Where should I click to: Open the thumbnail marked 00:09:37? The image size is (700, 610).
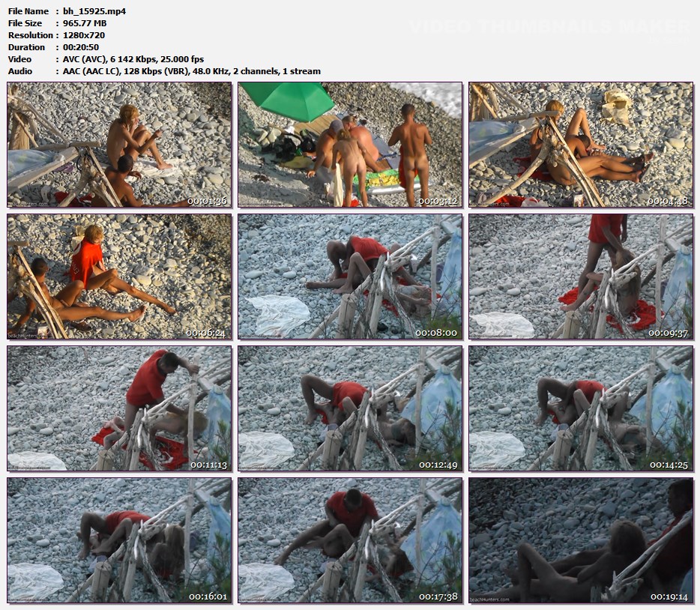[x=581, y=277]
